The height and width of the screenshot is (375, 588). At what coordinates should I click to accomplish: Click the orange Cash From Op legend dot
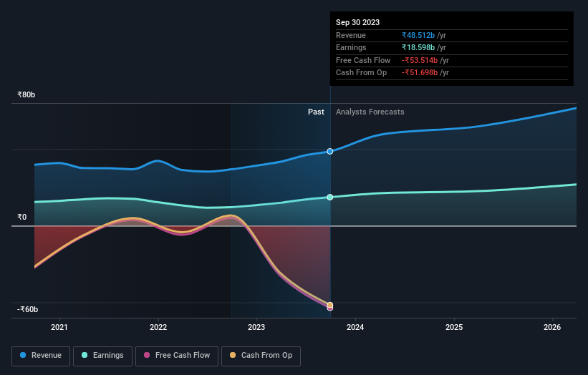coord(233,355)
